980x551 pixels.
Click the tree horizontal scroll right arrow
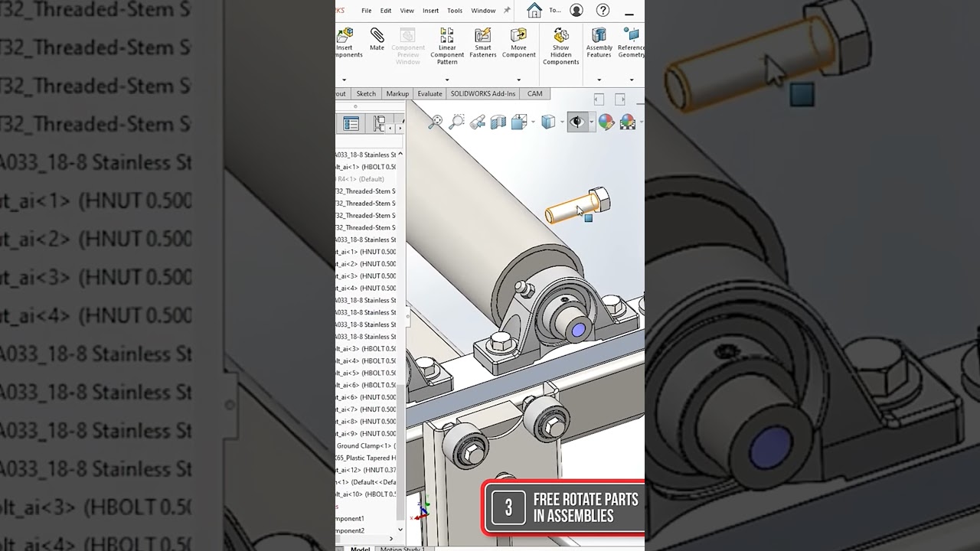click(x=391, y=539)
